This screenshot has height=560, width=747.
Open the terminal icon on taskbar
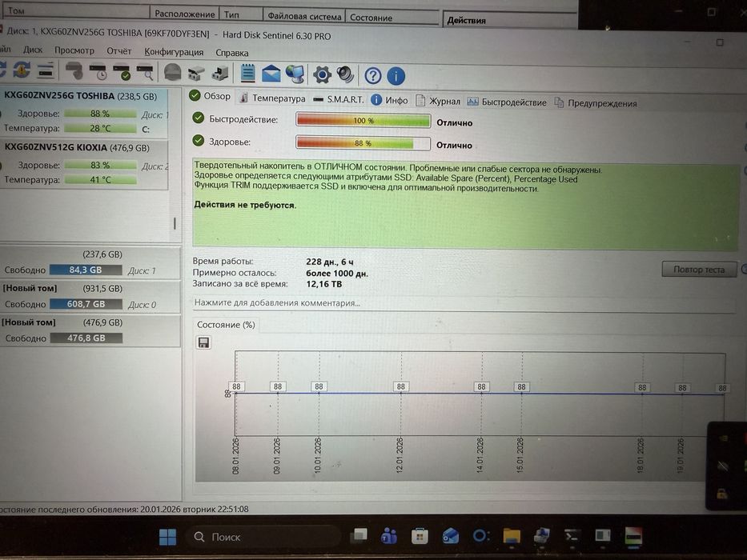coord(571,536)
